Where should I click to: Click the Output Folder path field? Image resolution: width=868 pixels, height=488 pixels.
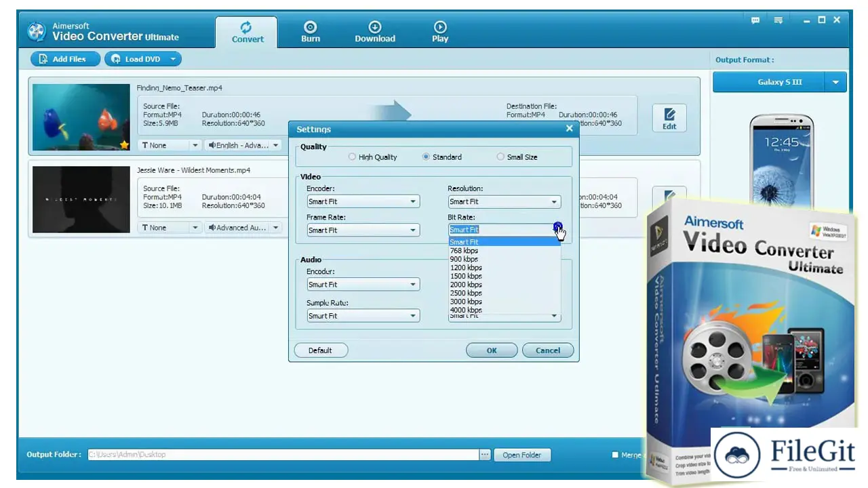tap(283, 455)
